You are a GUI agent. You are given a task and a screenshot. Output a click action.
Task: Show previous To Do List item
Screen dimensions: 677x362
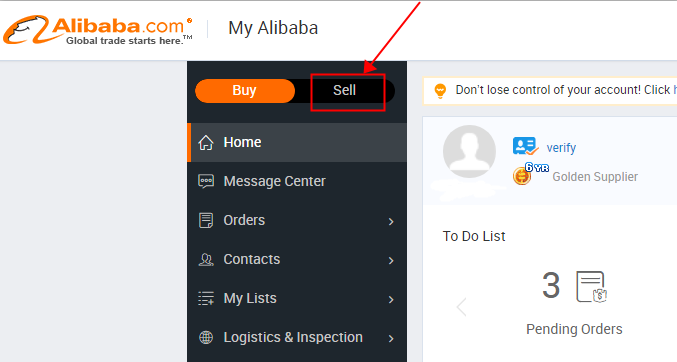462,307
